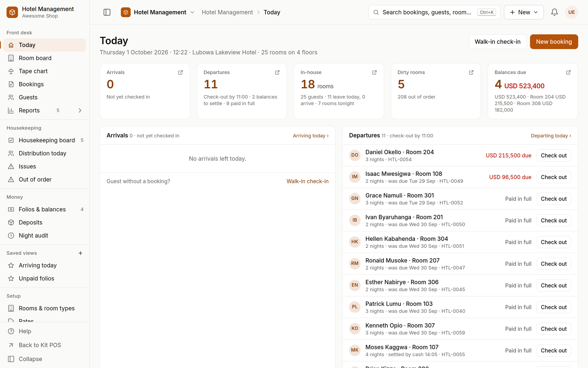Navigate to Folios & balances
The height and width of the screenshot is (368, 588).
tap(45, 209)
